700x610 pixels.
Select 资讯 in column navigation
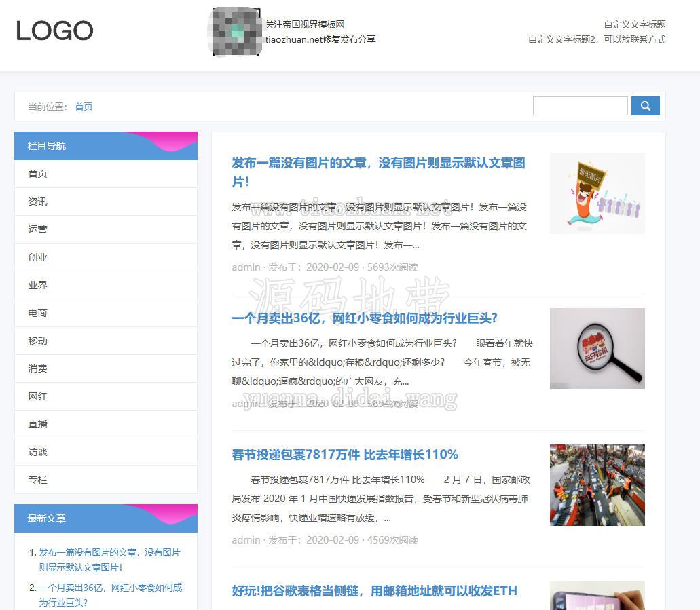tap(106, 202)
